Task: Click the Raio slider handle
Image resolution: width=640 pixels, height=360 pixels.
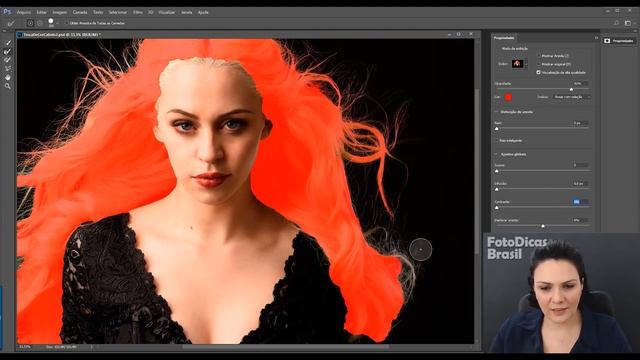Action: pyautogui.click(x=497, y=129)
